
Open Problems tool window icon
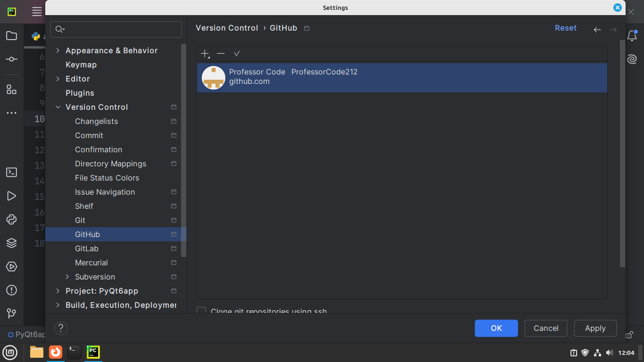[12, 290]
